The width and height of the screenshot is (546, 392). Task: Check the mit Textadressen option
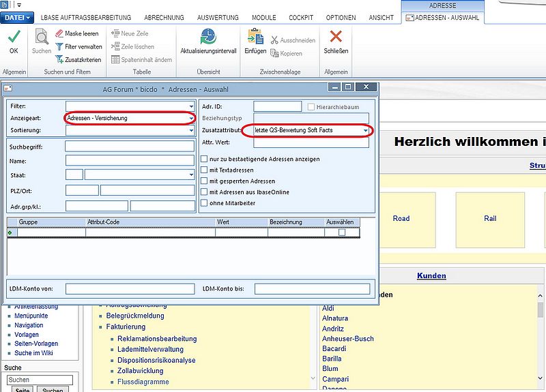tap(204, 170)
